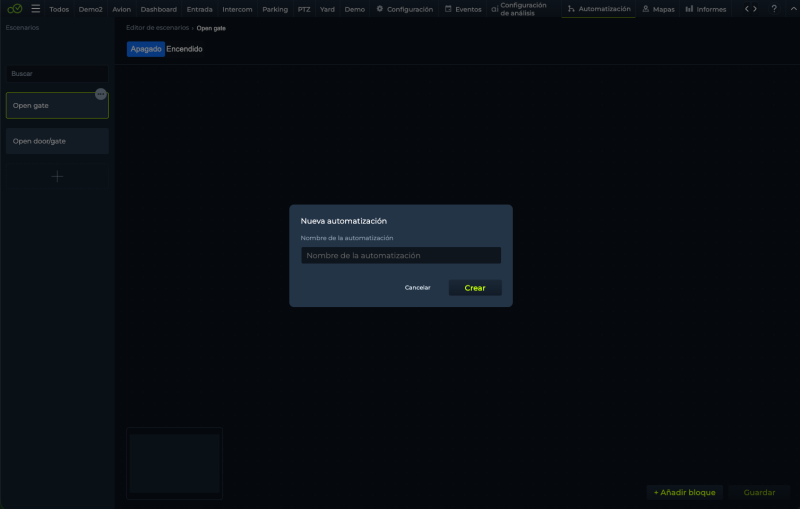Toggle scenario state to Apagado
800x509 pixels.
(146, 49)
